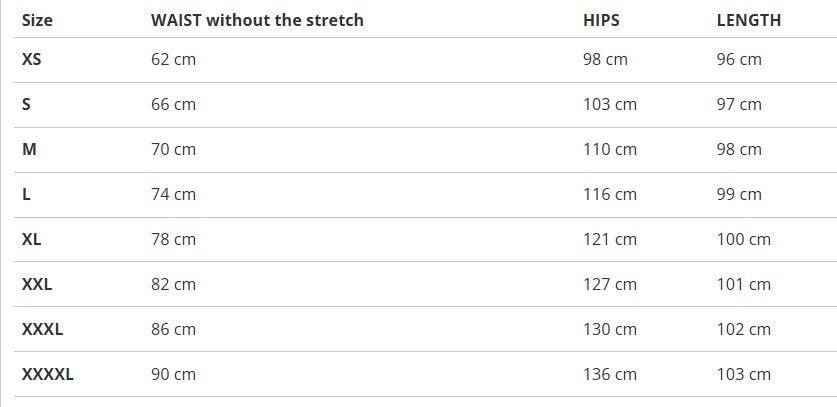Viewport: 837px width, 407px height.
Task: Click the 74 cm waist value
Action: [173, 194]
